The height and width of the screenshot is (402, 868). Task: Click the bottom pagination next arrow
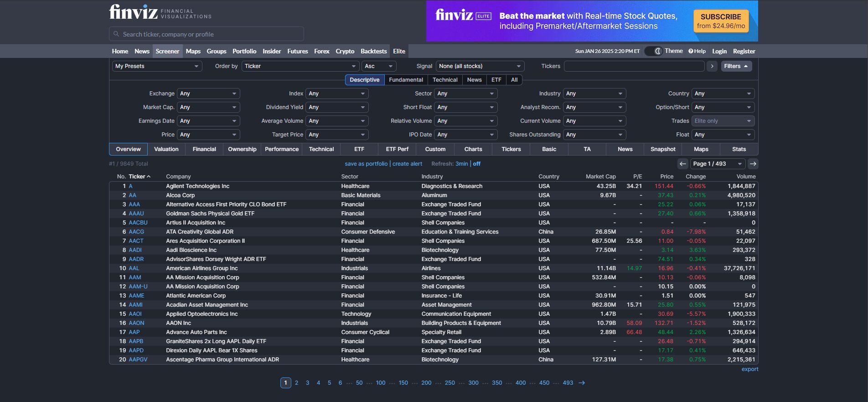point(582,383)
